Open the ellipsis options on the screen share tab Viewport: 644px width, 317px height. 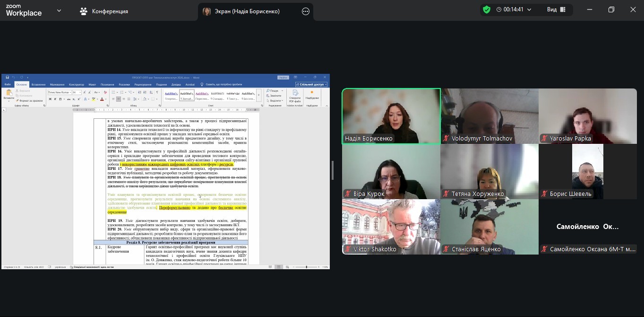[306, 11]
